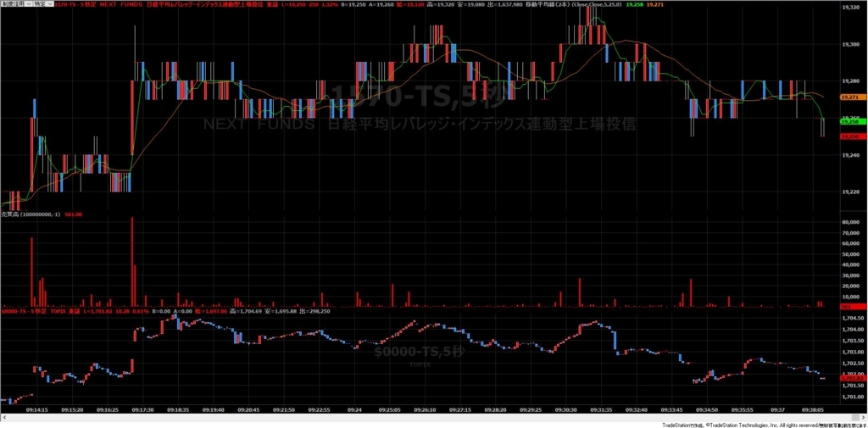Click the 1,704.50 TOPIX axis label
Viewport: 868px width, 428px height.
[851, 319]
